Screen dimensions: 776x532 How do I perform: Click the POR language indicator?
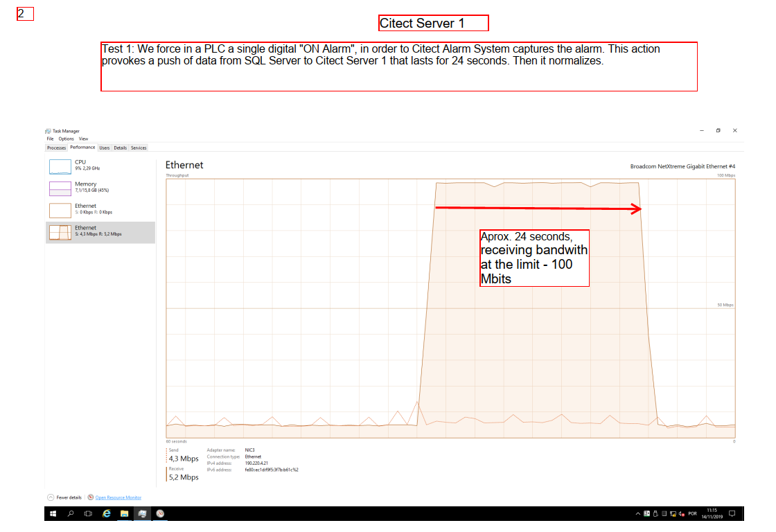(x=692, y=514)
